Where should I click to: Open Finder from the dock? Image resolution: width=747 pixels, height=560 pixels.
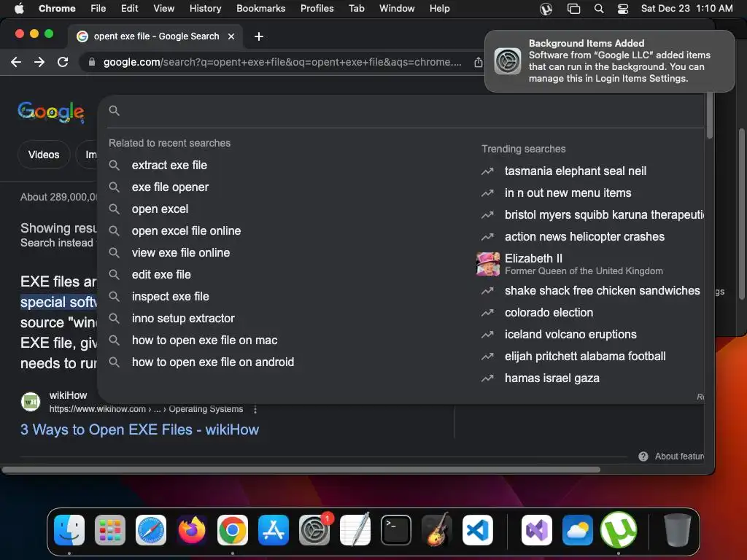coord(69,530)
